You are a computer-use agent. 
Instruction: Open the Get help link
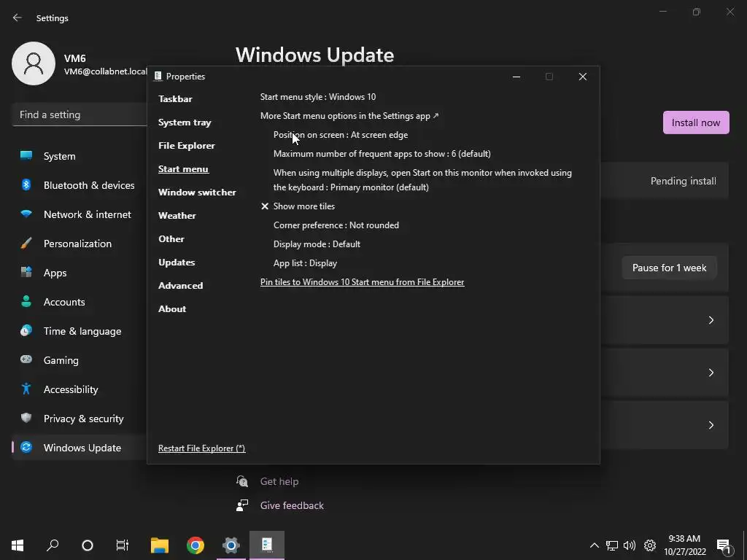tap(279, 482)
